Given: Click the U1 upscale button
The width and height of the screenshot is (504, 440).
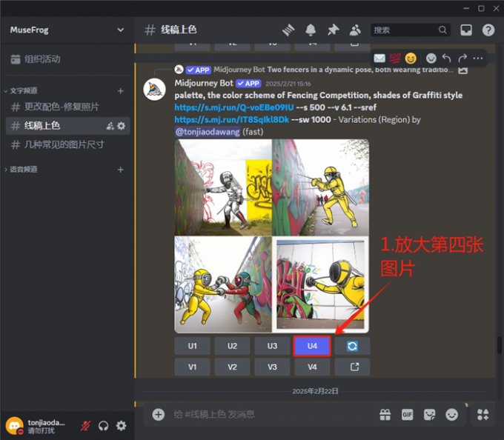Looking at the screenshot, I should (192, 346).
